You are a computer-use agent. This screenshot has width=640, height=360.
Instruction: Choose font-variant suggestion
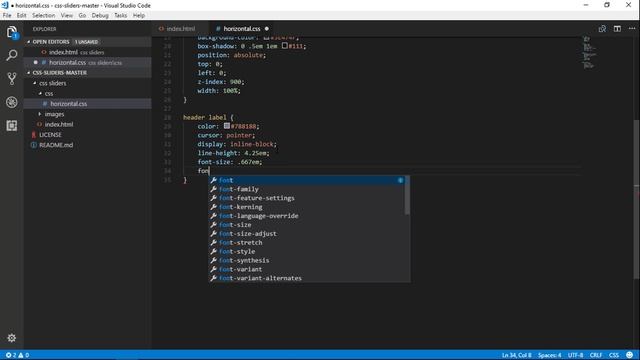(307, 269)
